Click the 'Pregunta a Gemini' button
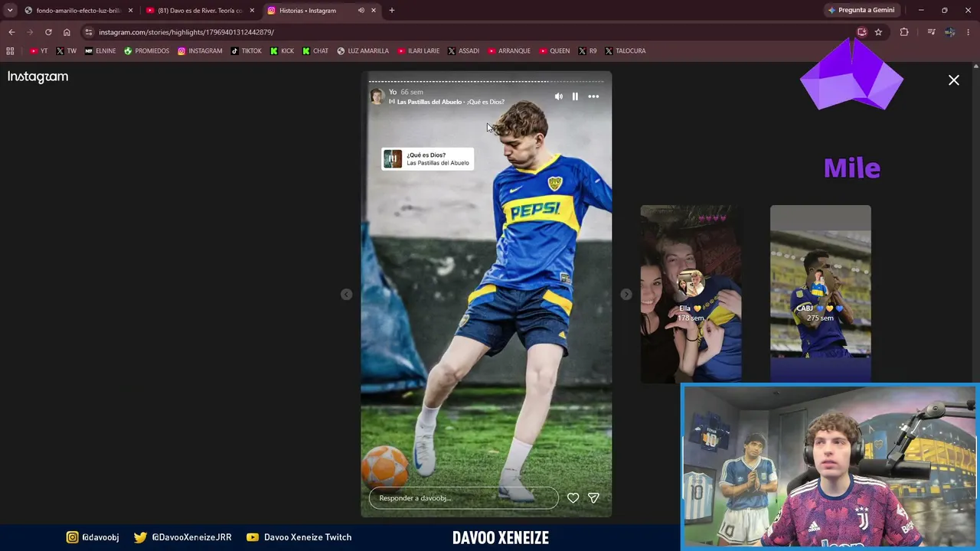 (861, 11)
